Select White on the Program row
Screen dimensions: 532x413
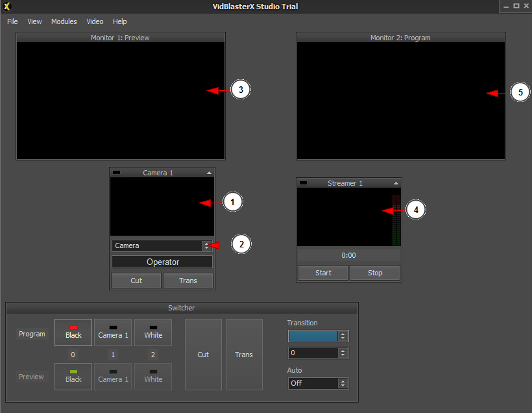(153, 332)
